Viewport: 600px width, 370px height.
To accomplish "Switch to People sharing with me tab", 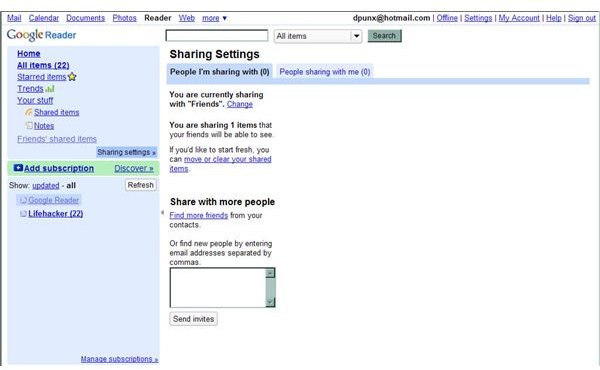I will coord(324,72).
